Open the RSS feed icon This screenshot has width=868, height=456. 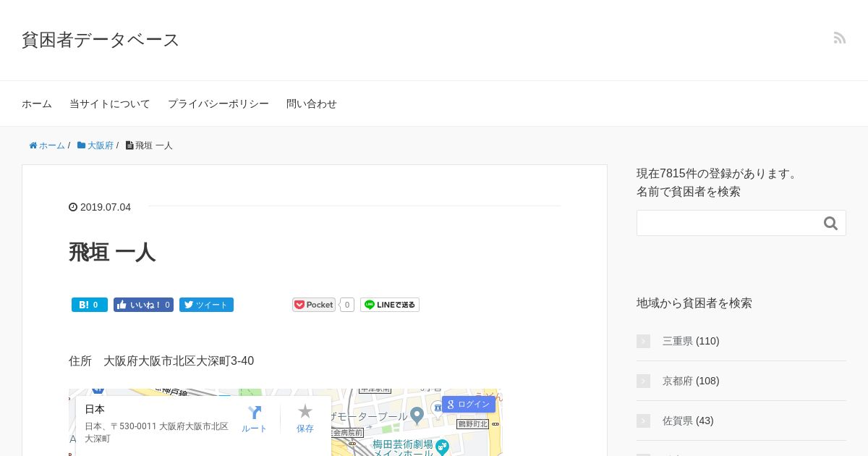(x=839, y=38)
